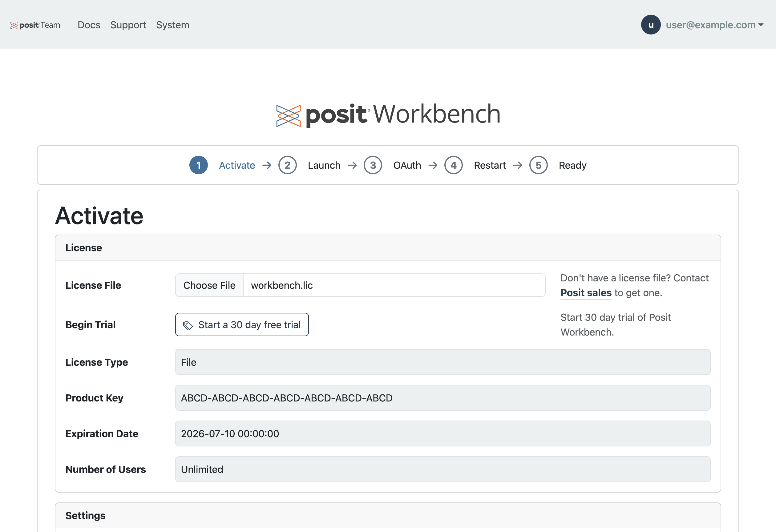Click the Number of Users field
This screenshot has height=532, width=776.
click(x=443, y=469)
